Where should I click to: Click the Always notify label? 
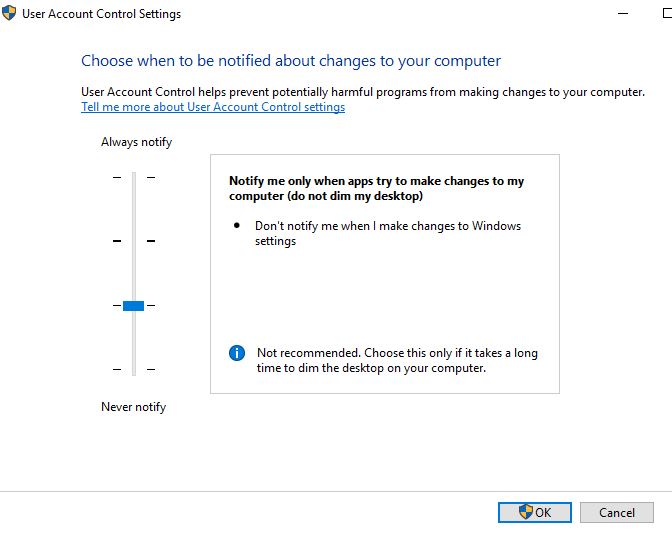(x=136, y=142)
